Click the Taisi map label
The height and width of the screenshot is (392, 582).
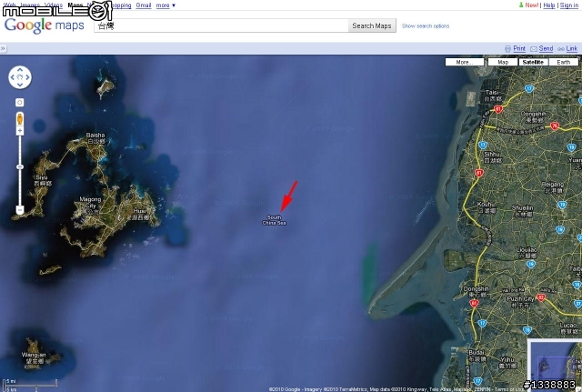click(x=493, y=95)
